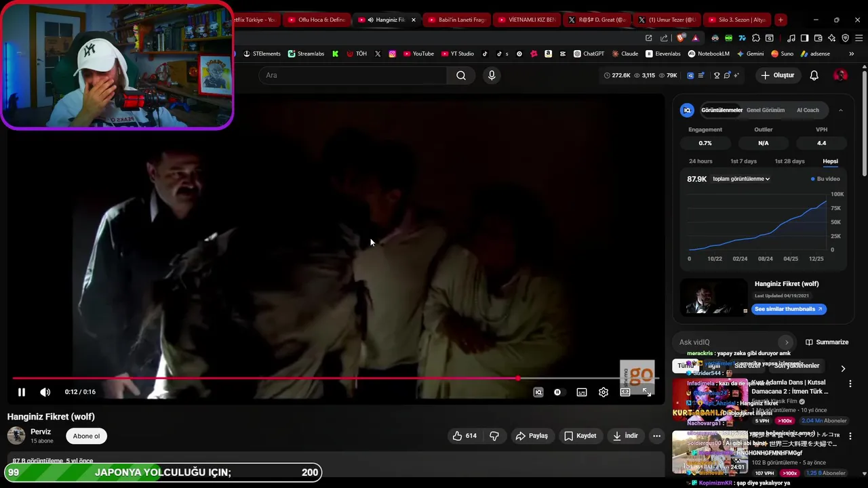Open the Perviz channel avatar
This screenshot has height=488, width=868.
pyautogui.click(x=16, y=436)
